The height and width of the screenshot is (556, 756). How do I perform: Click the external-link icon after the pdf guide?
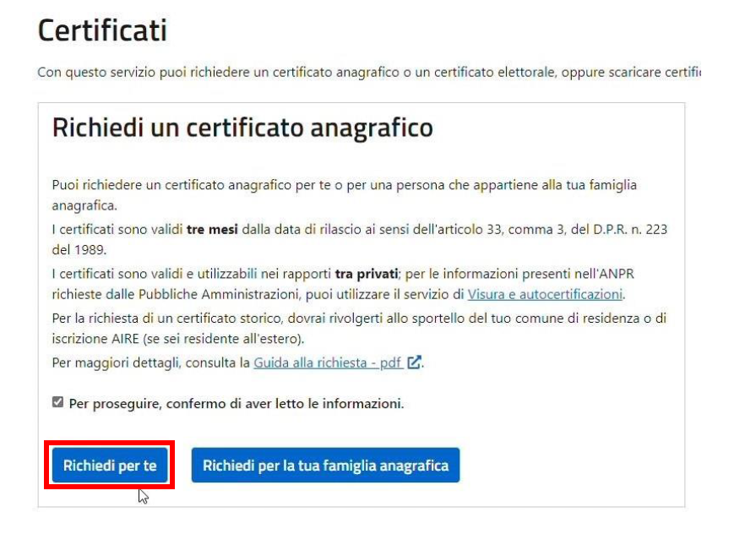(414, 362)
